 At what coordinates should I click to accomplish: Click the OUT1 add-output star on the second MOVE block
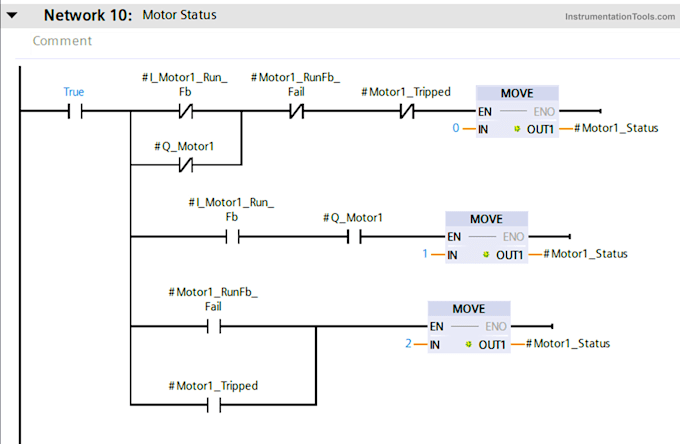click(x=486, y=255)
